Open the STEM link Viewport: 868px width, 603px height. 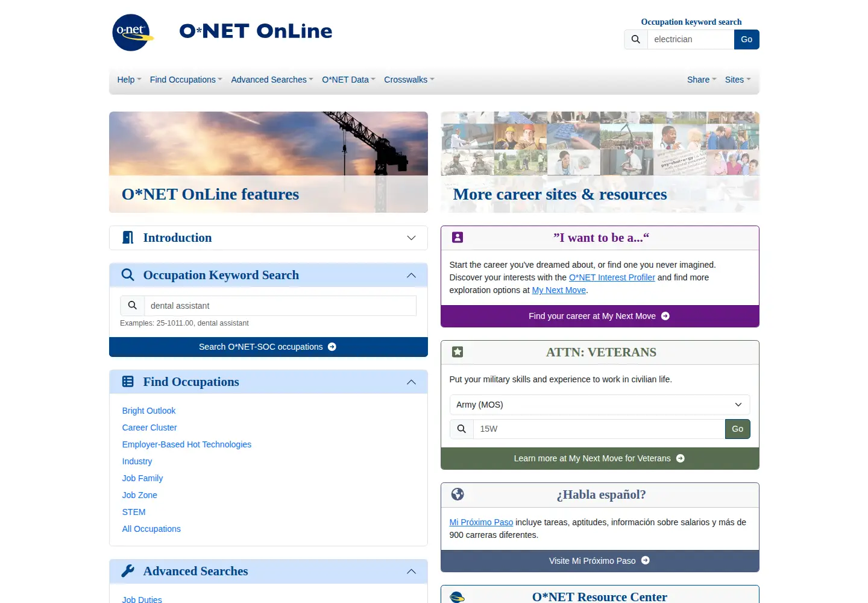point(134,512)
